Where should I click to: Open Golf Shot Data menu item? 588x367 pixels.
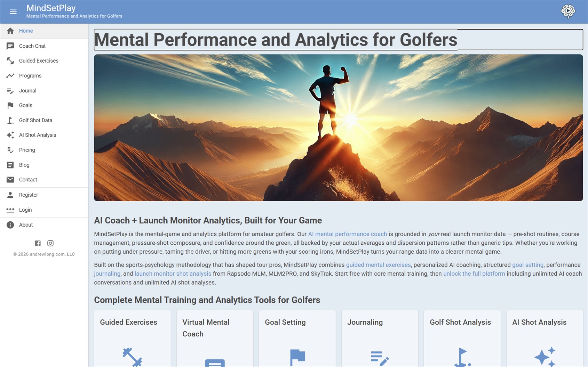44,120
